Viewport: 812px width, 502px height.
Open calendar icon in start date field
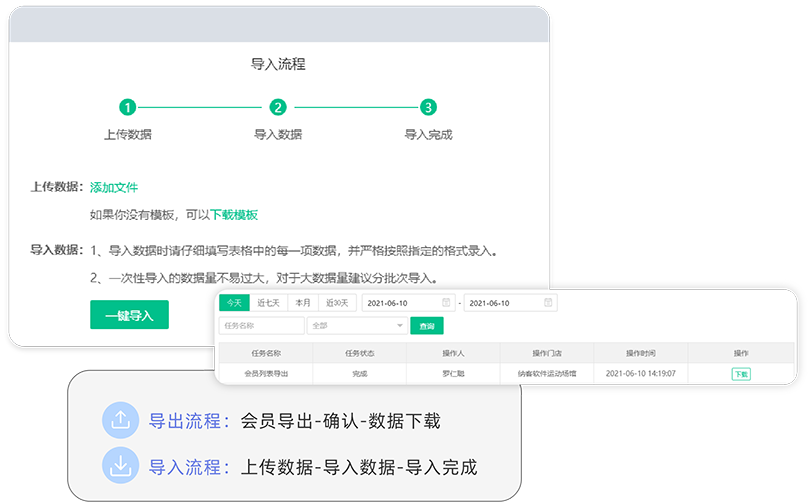[445, 303]
